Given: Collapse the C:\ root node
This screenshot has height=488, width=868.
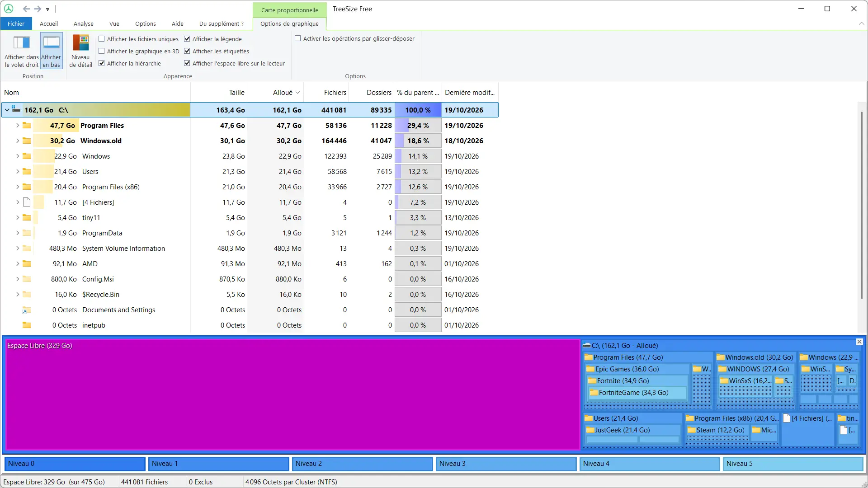Looking at the screenshot, I should [x=7, y=110].
